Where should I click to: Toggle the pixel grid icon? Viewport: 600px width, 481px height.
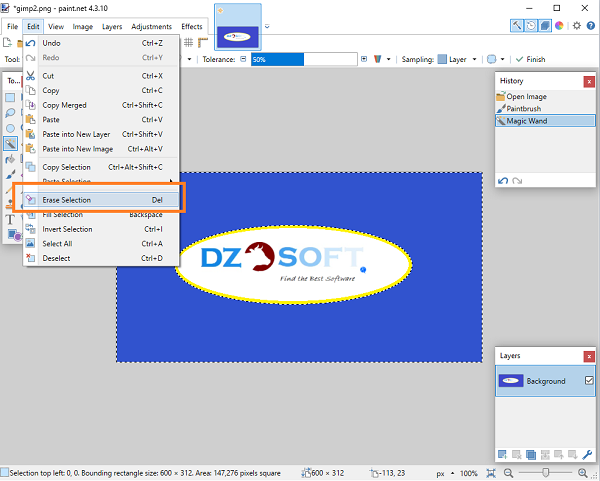pyautogui.click(x=188, y=42)
